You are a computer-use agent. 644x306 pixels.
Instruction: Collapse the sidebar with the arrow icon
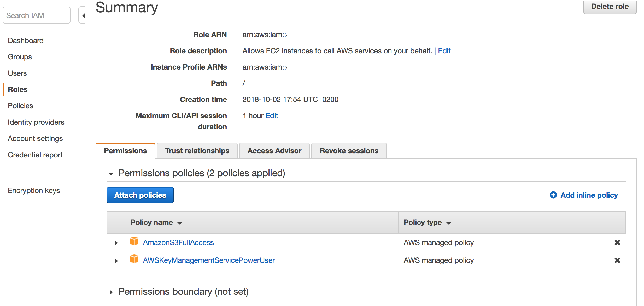click(x=83, y=16)
